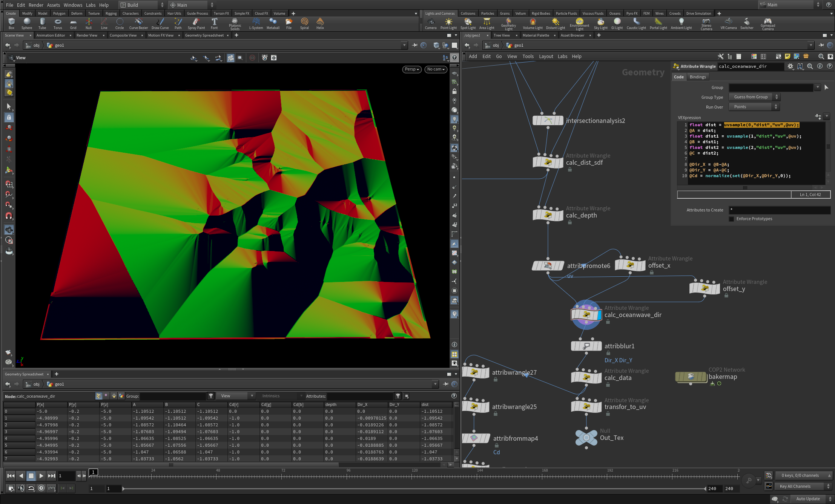
Task: Click the bakermap COP2 Network node
Action: click(x=691, y=376)
